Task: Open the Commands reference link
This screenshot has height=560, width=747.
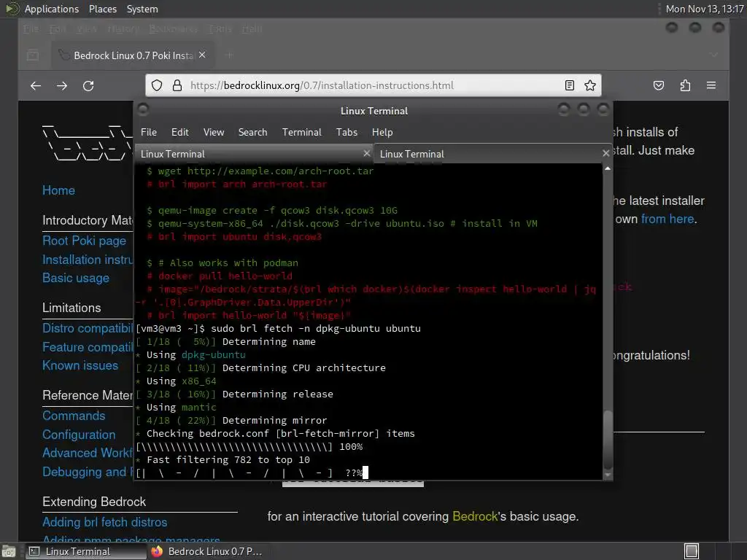Action: coord(74,416)
